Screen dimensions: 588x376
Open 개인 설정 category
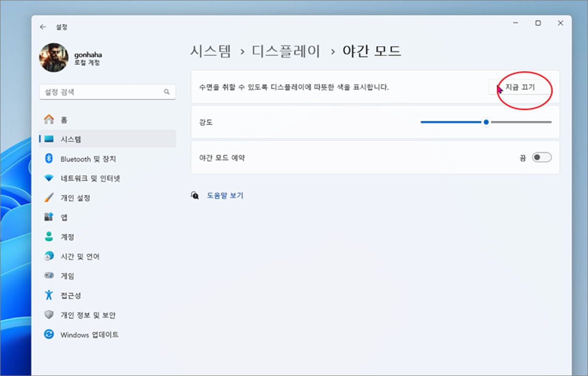tap(108, 198)
